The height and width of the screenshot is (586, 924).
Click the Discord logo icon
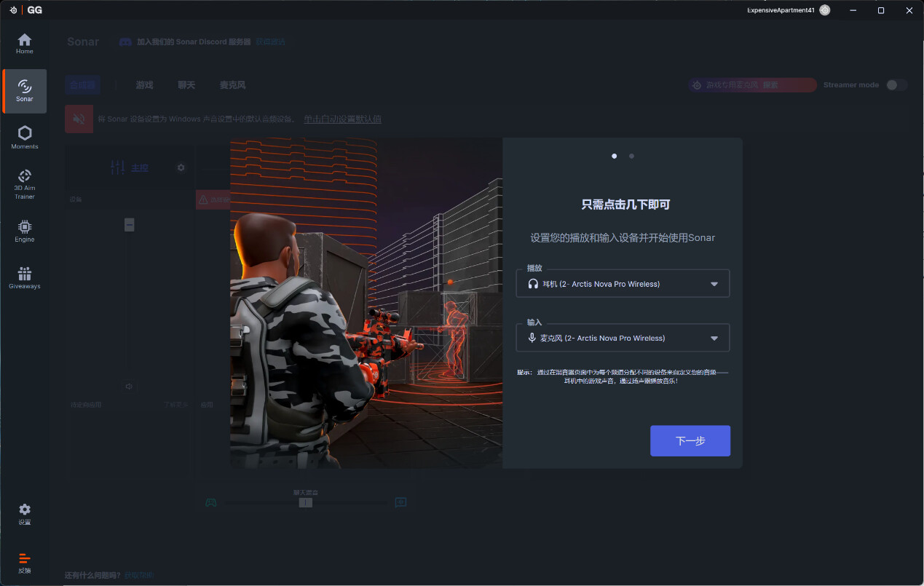[125, 42]
